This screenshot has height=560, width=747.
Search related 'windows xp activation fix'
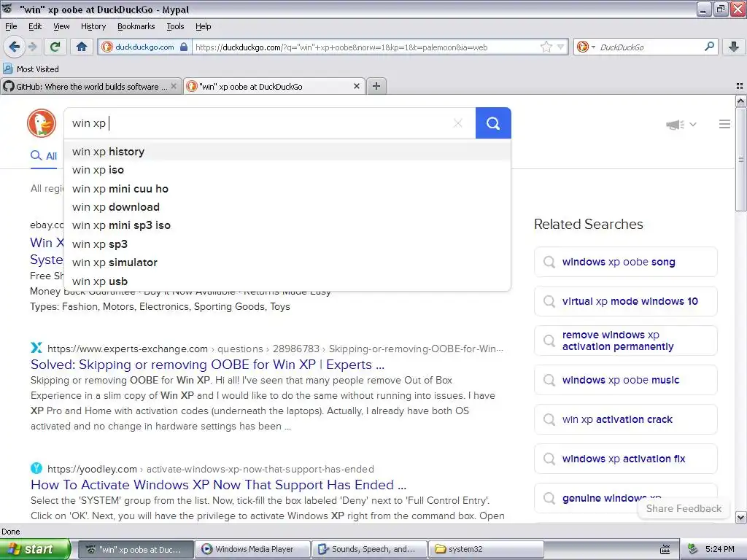[x=625, y=459]
